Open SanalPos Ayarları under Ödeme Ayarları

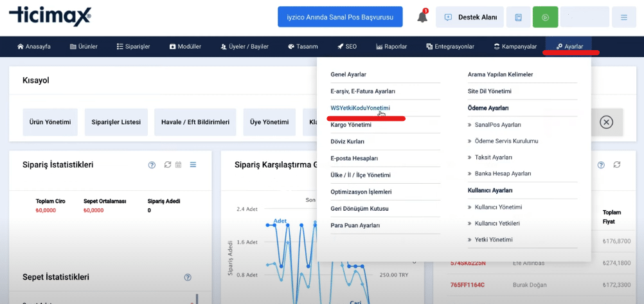497,125
